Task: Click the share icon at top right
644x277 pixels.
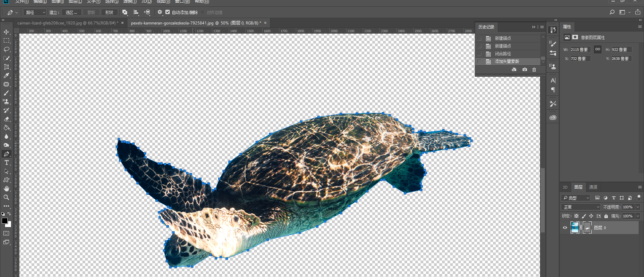Action: [638, 12]
